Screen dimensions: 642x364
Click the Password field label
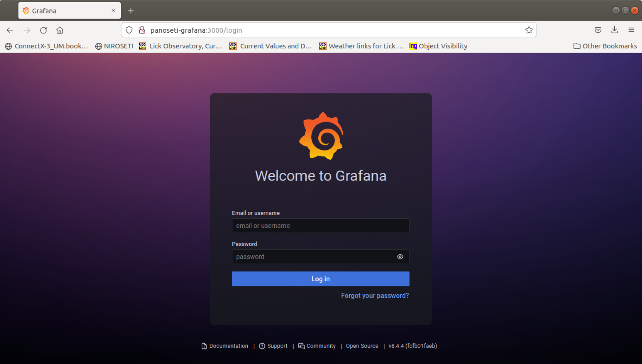244,244
